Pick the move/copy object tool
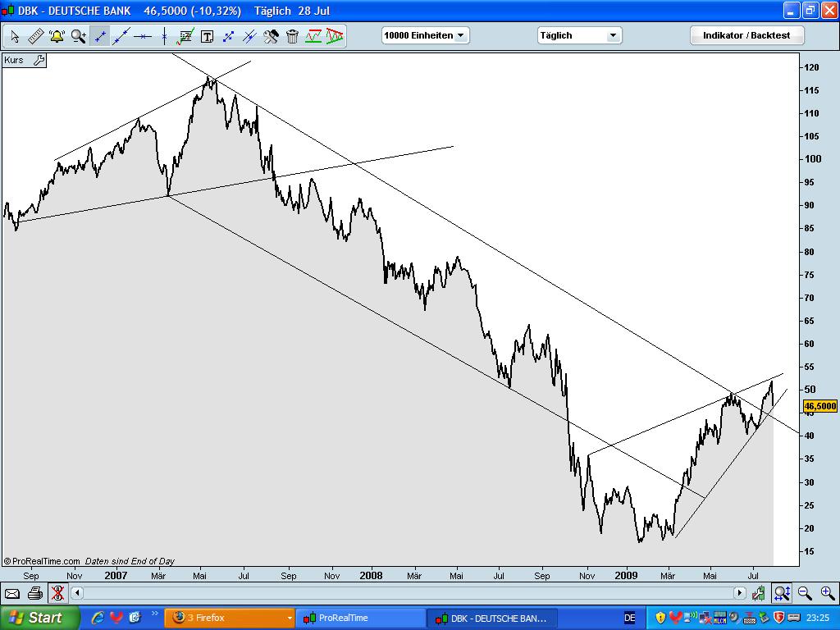Screen dimensions: 840x630 228,36
